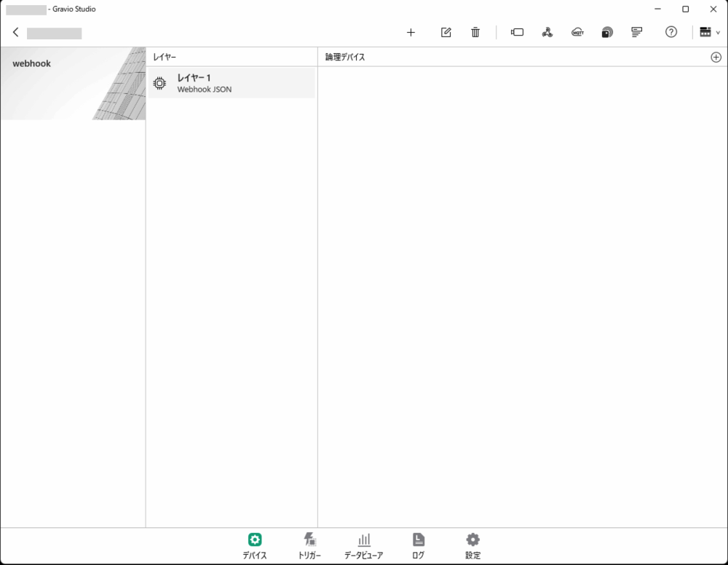The image size is (728, 565).
Task: Add a logical device with circled plus
Action: [716, 57]
